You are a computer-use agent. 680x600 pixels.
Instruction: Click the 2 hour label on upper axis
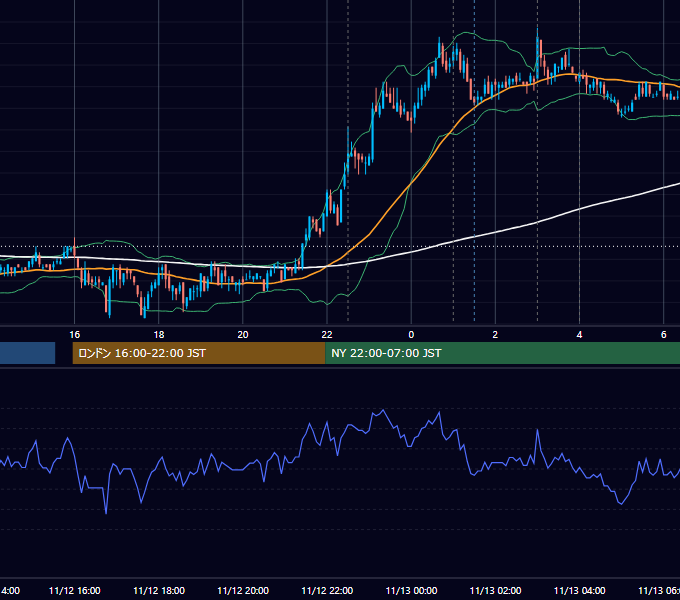coord(495,335)
